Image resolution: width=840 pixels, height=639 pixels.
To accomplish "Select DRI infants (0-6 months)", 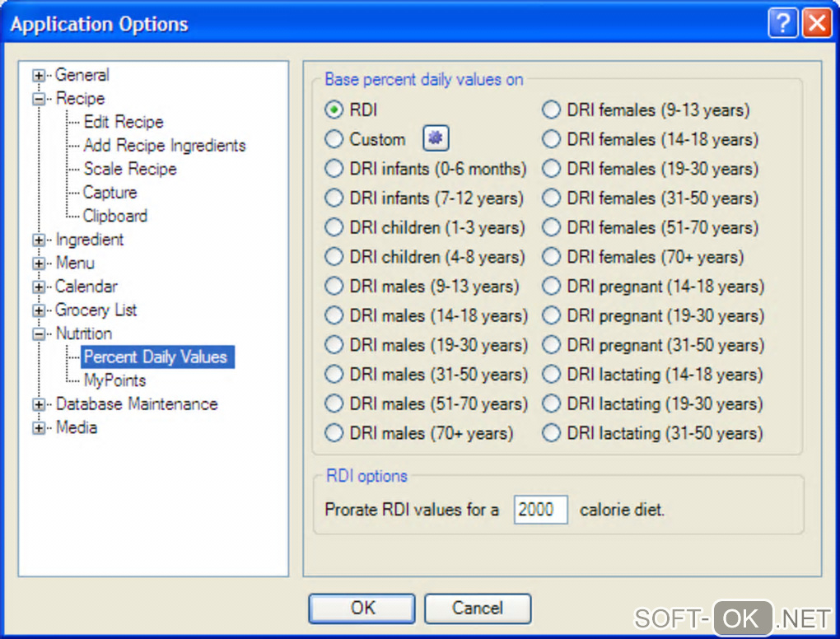I will 334,169.
